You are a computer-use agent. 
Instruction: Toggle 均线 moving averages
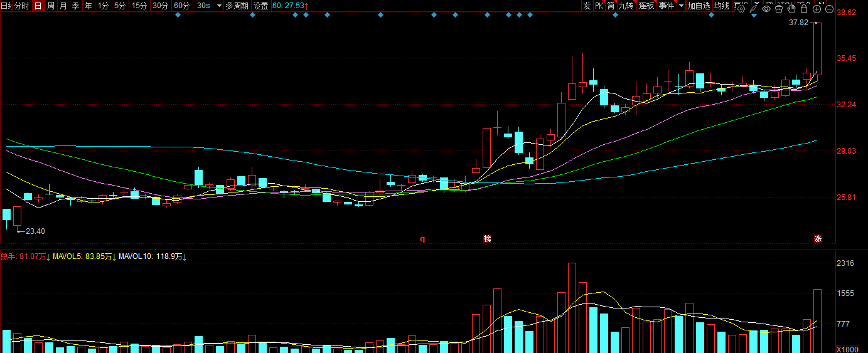722,6
